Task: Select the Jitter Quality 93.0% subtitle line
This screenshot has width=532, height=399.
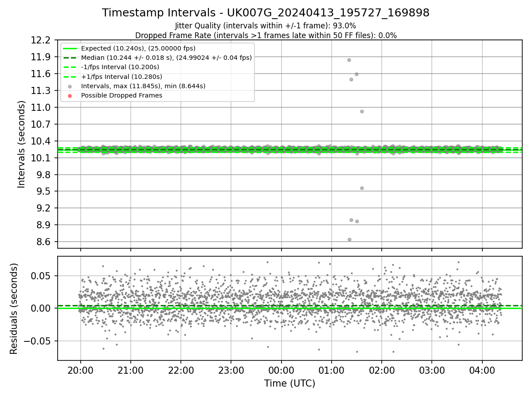Action: click(266, 26)
